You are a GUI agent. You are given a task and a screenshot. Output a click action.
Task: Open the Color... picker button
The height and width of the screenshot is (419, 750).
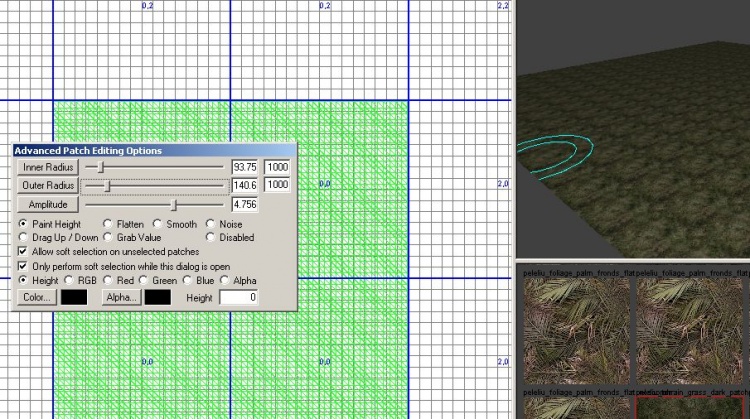(x=36, y=298)
